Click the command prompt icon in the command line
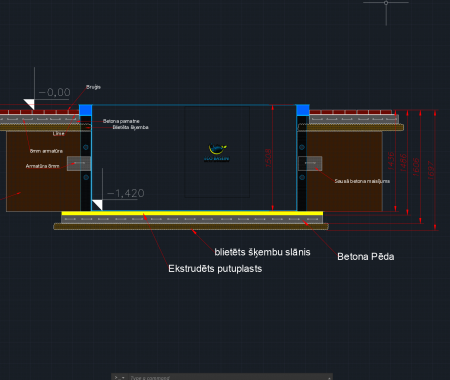 click(x=117, y=377)
